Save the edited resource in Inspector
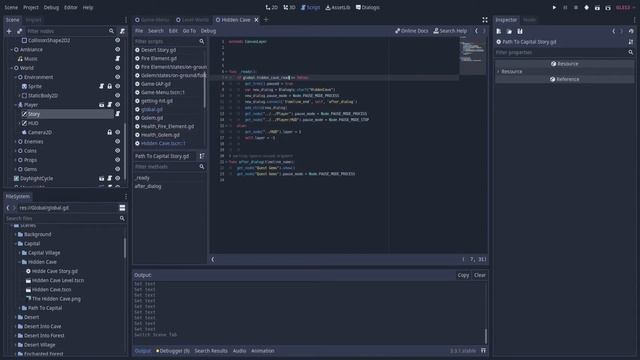This screenshot has width=640, height=360. pos(520,31)
